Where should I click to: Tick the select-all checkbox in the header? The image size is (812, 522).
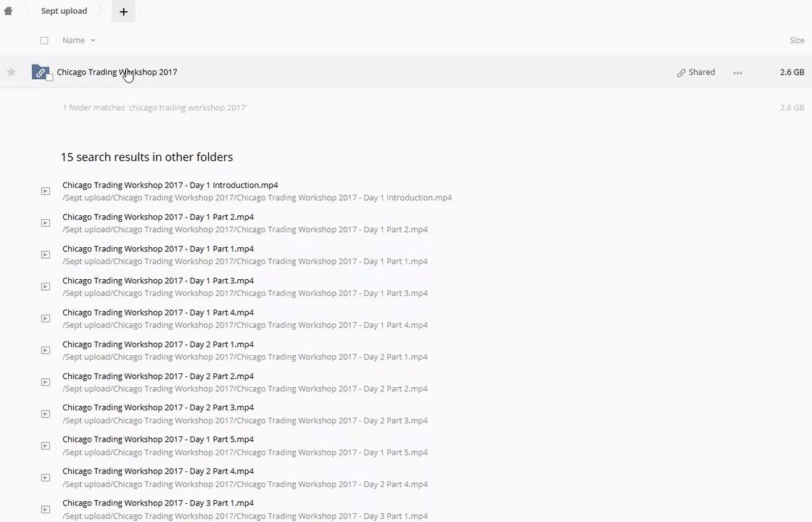coord(44,41)
